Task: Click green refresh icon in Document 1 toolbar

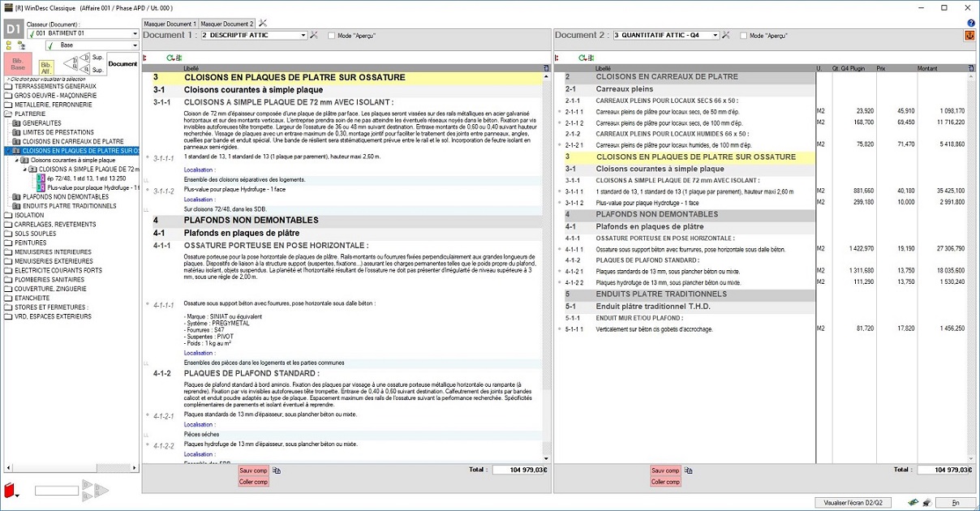Action: click(170, 58)
